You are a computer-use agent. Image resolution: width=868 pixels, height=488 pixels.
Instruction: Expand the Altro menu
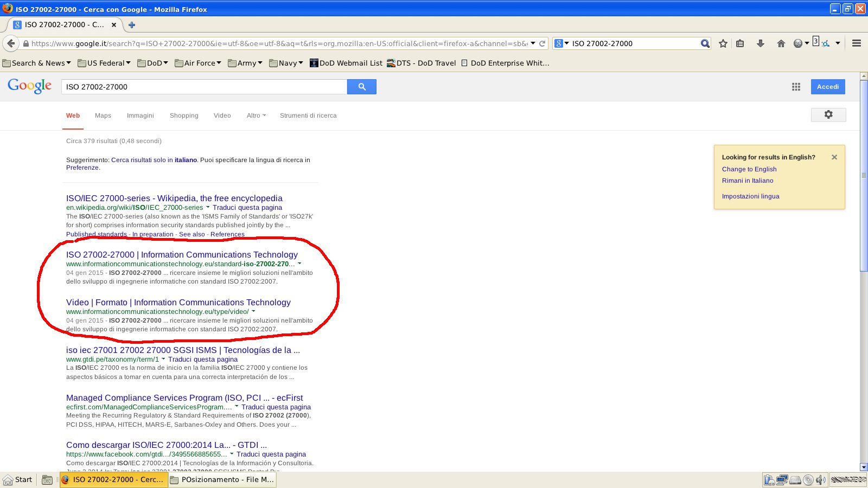point(256,115)
